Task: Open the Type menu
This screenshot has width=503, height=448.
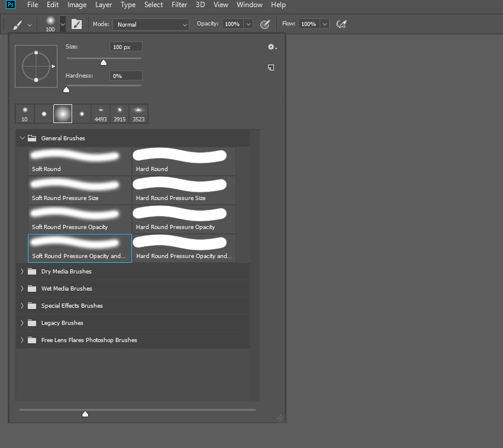Action: coord(128,5)
